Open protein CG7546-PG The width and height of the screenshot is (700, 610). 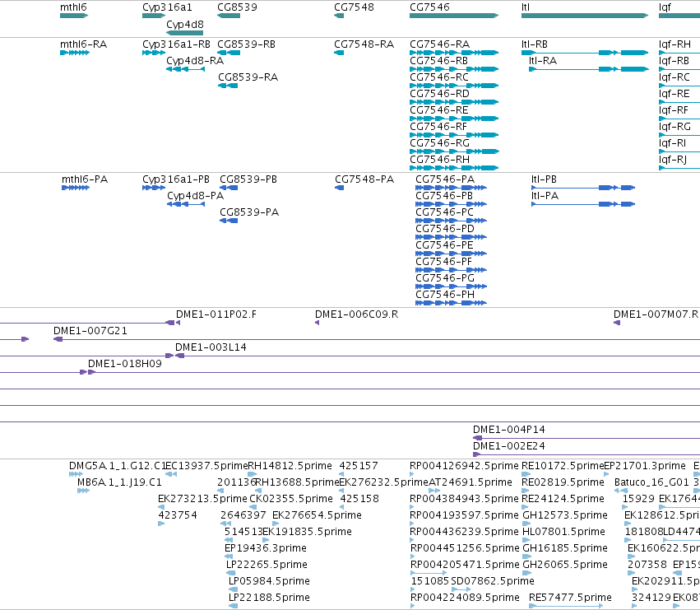point(445,278)
